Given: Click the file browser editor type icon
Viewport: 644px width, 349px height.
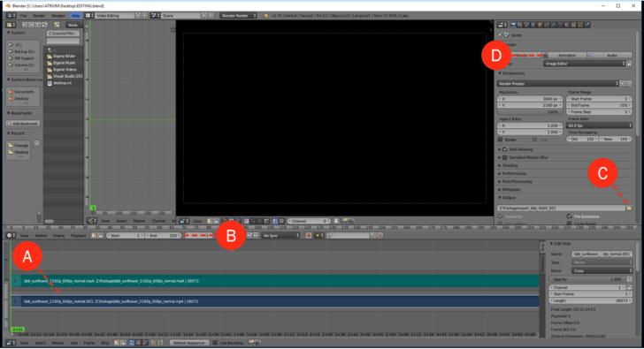Looking at the screenshot, I should [x=10, y=25].
